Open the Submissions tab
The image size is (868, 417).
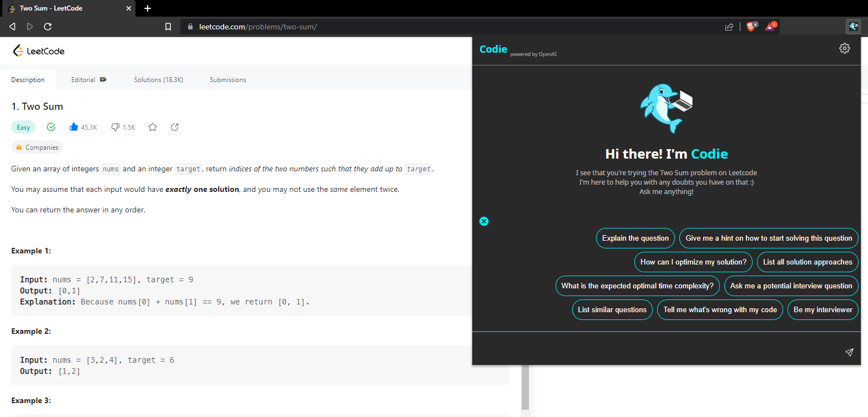(228, 80)
